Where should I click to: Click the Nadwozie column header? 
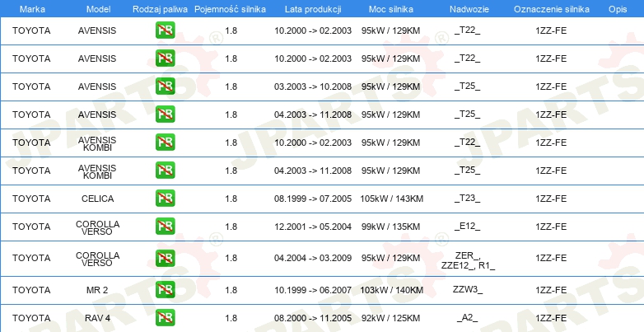(469, 9)
